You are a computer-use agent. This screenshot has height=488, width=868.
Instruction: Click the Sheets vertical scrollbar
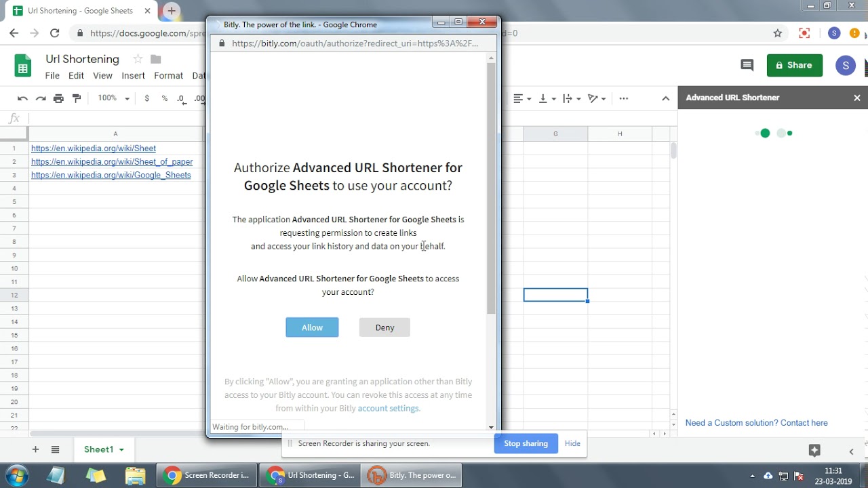[673, 150]
